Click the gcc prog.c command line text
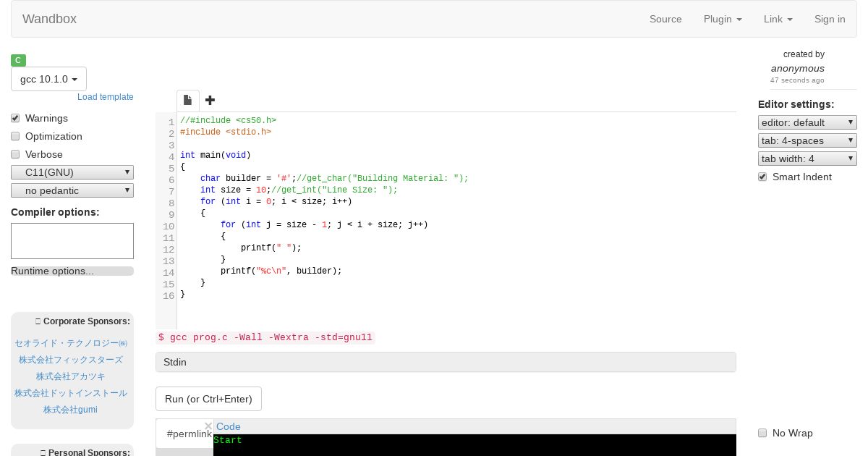 coord(265,337)
